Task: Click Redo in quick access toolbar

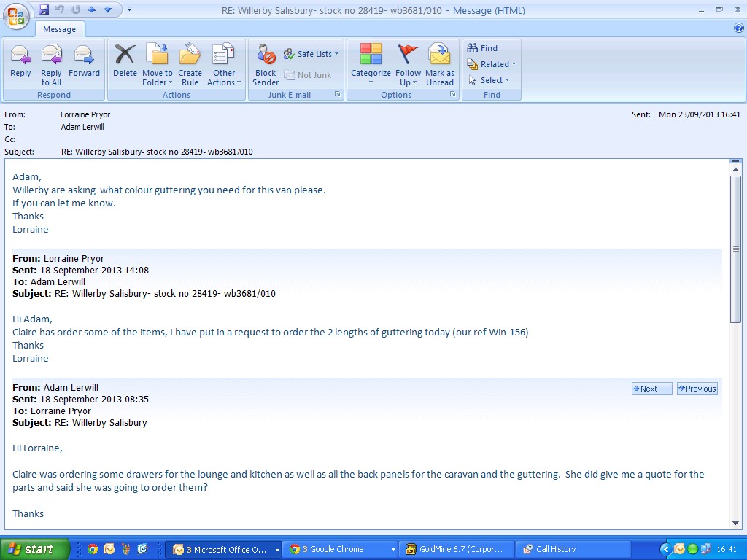Action: (76, 9)
